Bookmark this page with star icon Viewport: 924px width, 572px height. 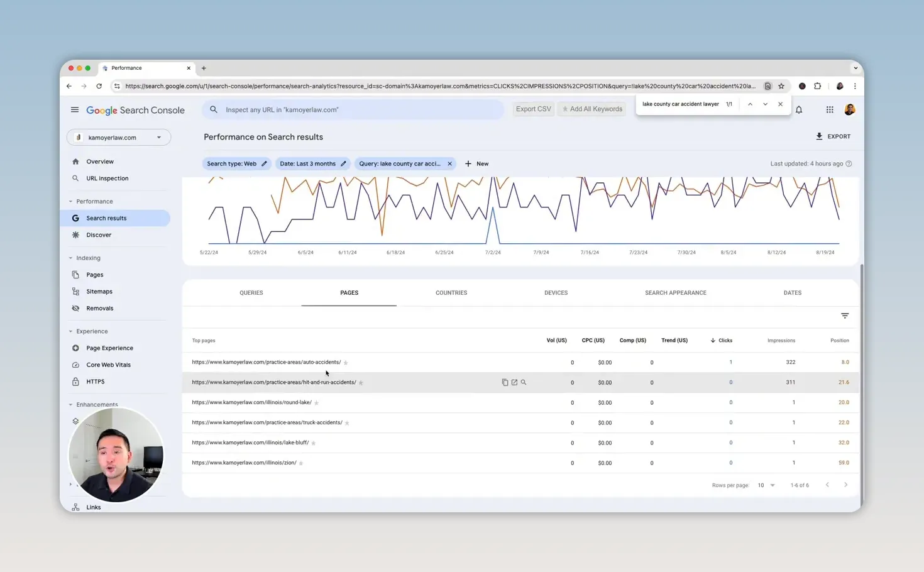pos(781,86)
